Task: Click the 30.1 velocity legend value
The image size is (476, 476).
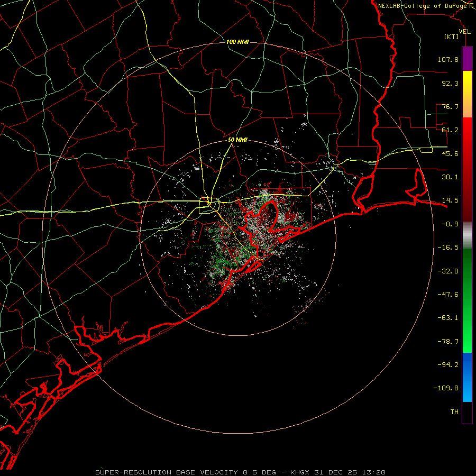Action: pyautogui.click(x=450, y=177)
